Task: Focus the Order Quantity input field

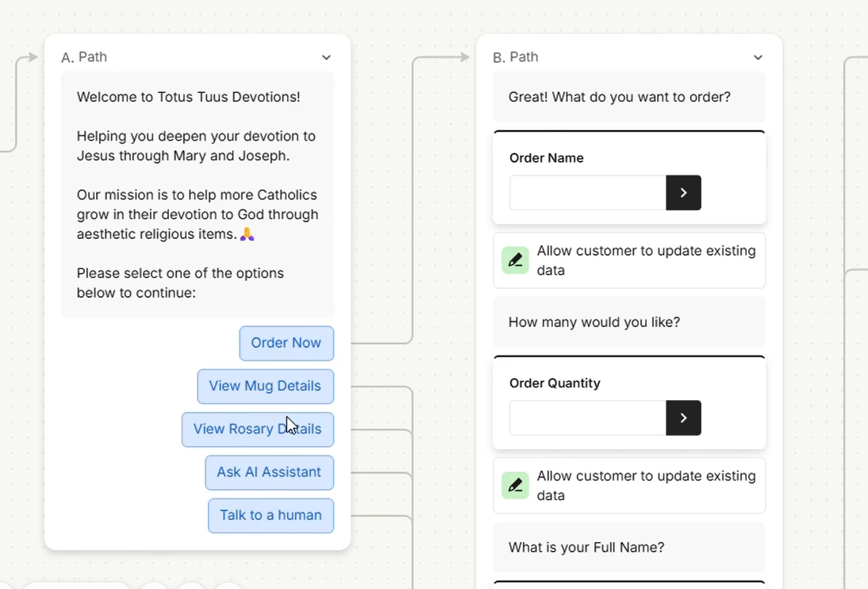Action: click(x=587, y=418)
